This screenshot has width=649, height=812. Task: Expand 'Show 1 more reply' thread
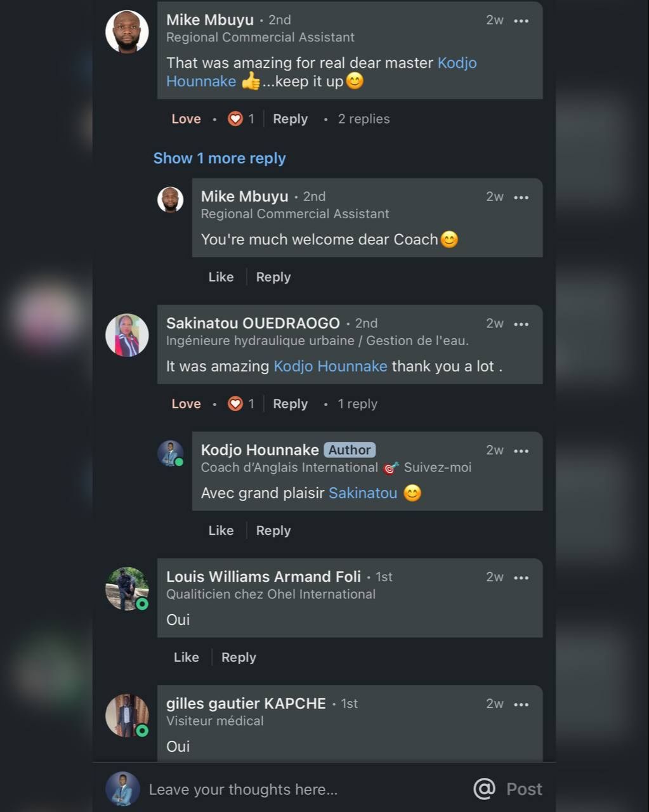[220, 158]
